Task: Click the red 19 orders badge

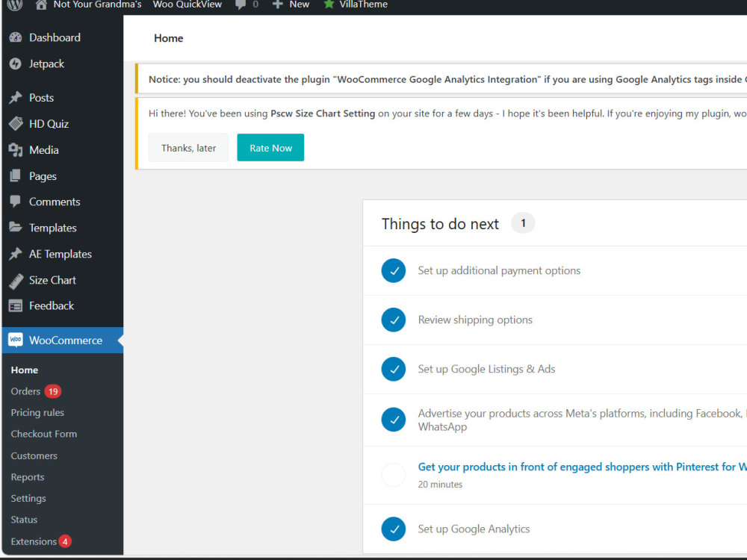Action: click(53, 391)
